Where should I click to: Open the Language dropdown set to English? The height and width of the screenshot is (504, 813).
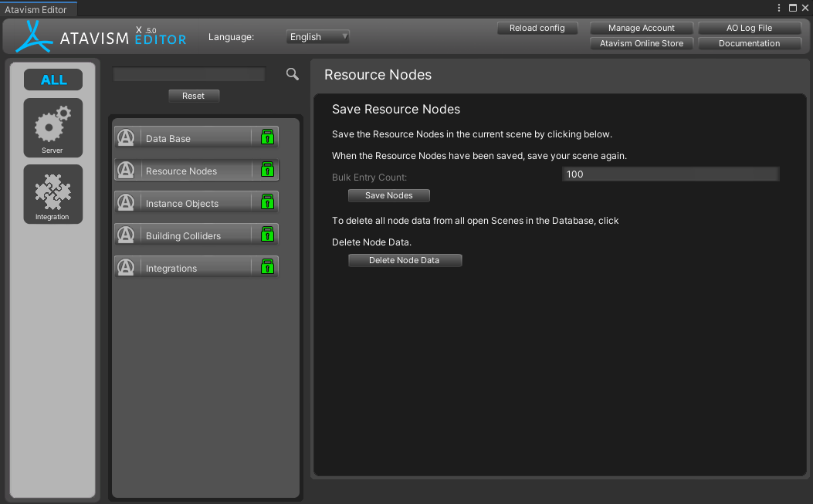coord(318,37)
